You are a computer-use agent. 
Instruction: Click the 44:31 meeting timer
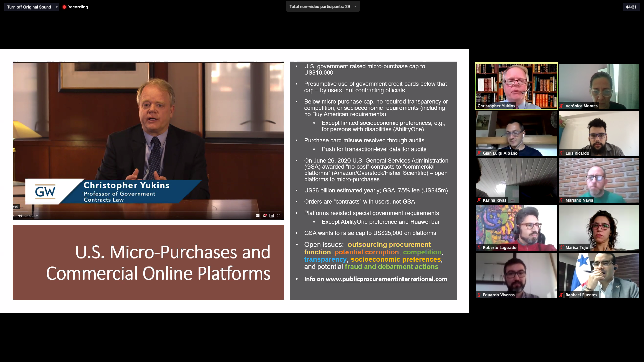tap(631, 7)
